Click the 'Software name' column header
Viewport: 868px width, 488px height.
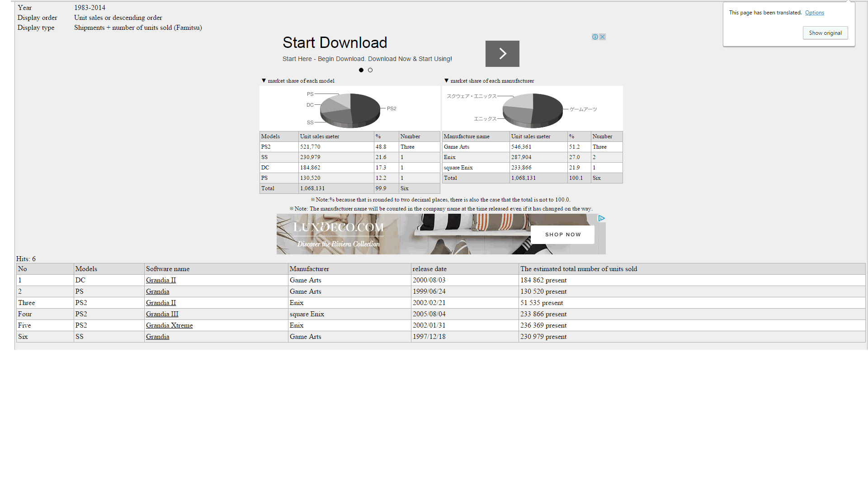point(168,269)
